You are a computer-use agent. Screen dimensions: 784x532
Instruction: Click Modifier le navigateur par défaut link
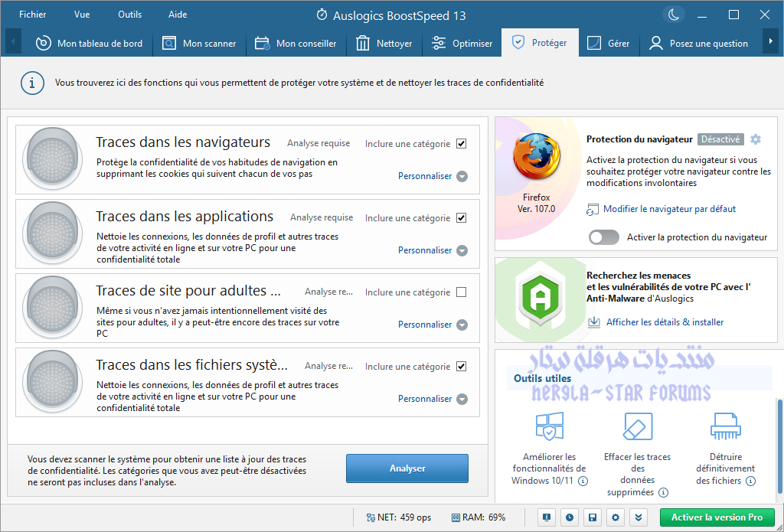pyautogui.click(x=669, y=209)
